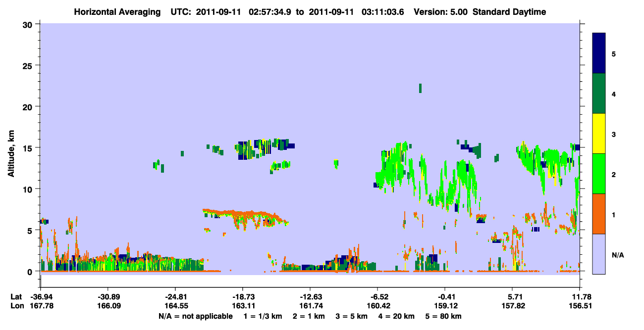Viewport: 644px width, 330px height.
Task: Click the latitude value -6.52
Action: tap(377, 297)
